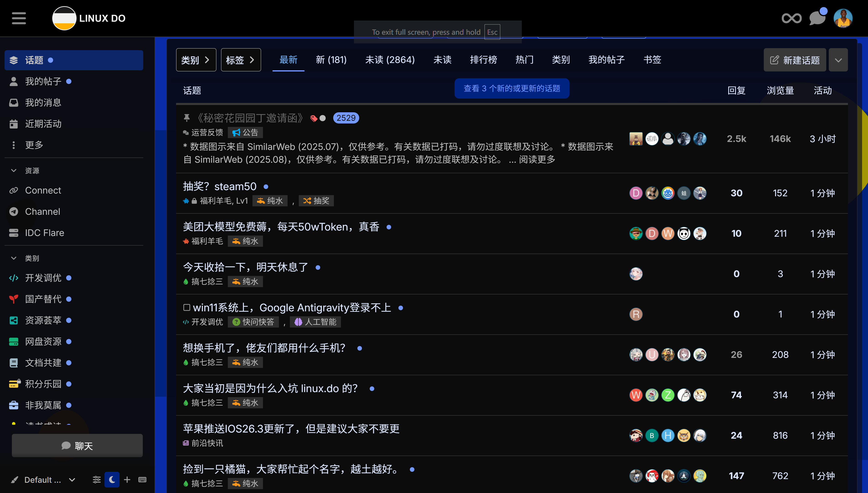Open the 标签 filter dropdown
Image resolution: width=868 pixels, height=493 pixels.
click(x=241, y=60)
